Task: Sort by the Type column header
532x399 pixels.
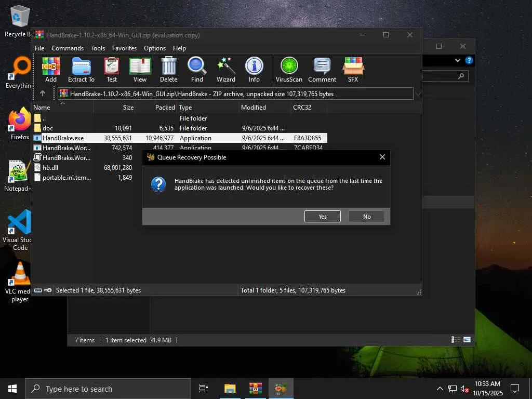Action: click(208, 107)
